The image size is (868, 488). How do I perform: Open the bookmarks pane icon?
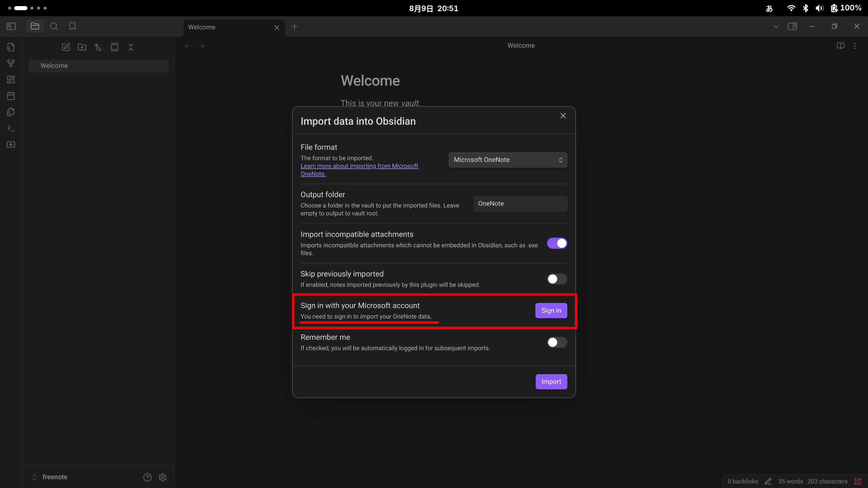tap(73, 26)
